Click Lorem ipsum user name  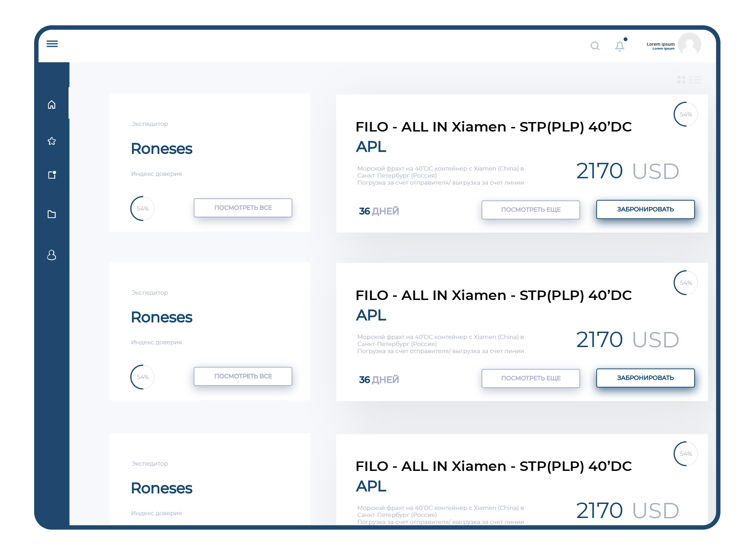[660, 44]
